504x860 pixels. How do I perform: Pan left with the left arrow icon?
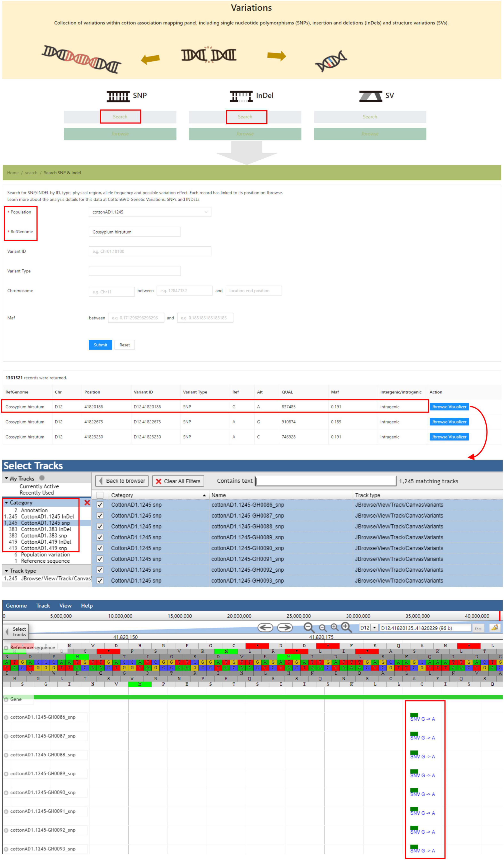(265, 627)
